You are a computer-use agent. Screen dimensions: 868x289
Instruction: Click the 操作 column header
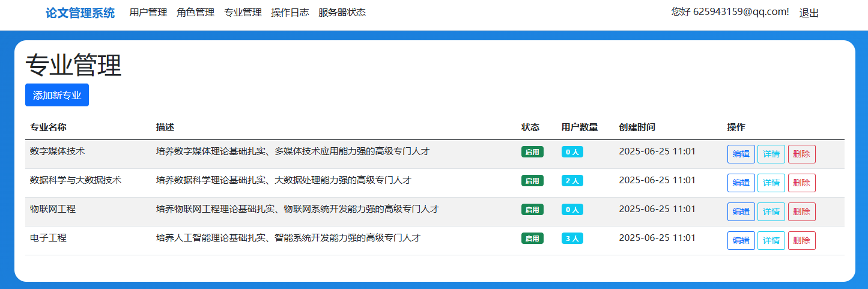tap(736, 127)
